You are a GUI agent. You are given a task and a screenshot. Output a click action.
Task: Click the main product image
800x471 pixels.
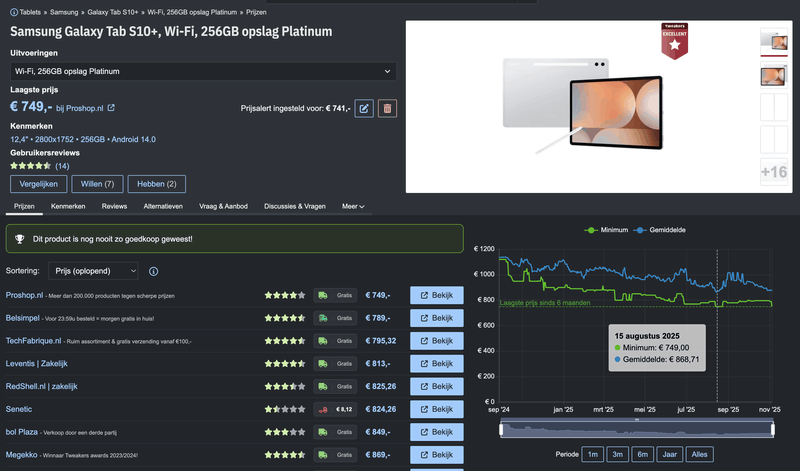(583, 106)
